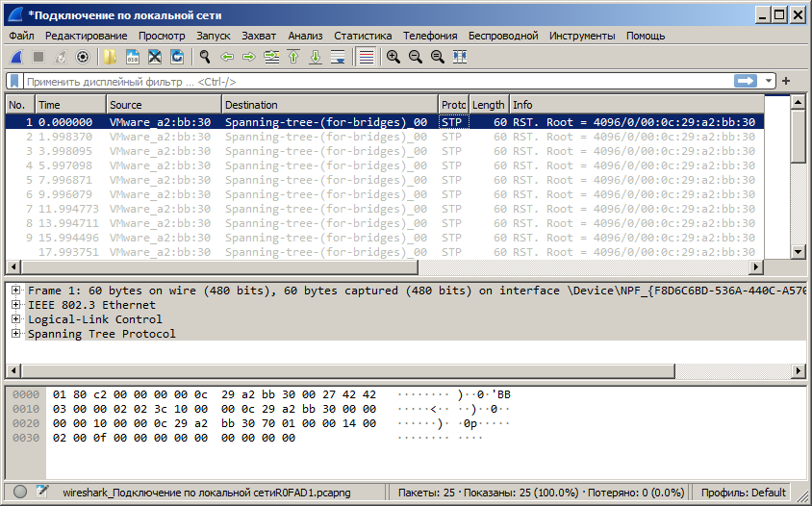Select packet 9 at time 15.994496
Viewport: 812px width, 506px height.
click(385, 238)
